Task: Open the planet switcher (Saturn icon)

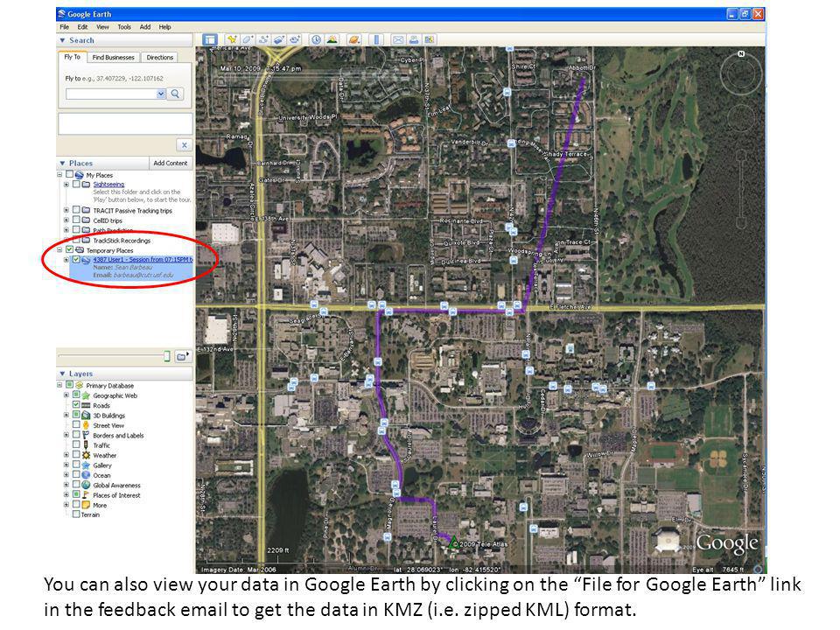Action: [354, 39]
